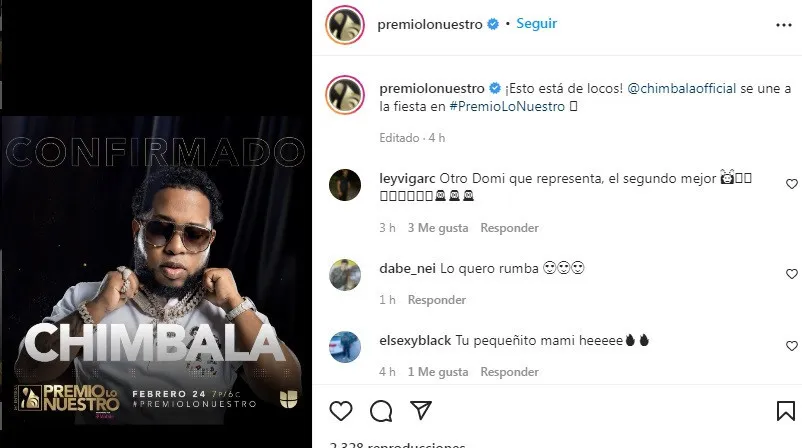Share post via paper plane icon
802x448 pixels.
[x=421, y=410]
